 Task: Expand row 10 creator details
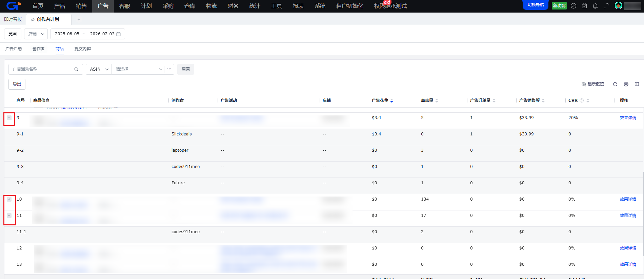[9, 199]
